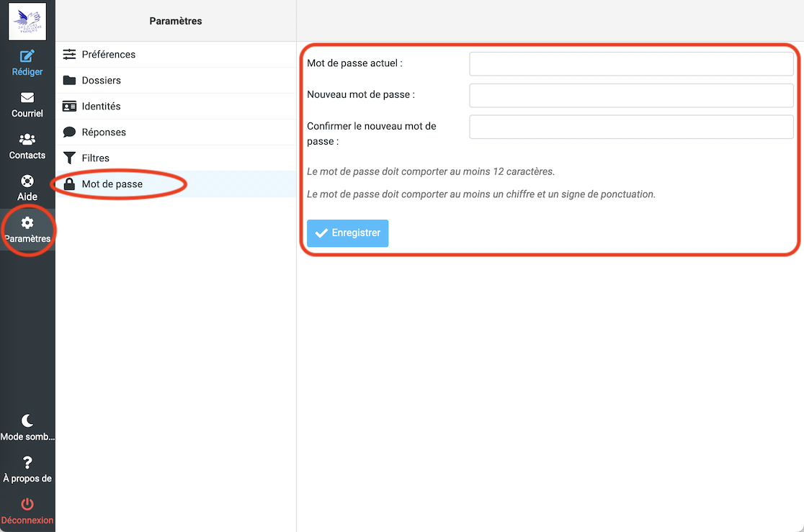This screenshot has height=532, width=804.
Task: Click Confirmer le nouveau mot de passe field
Action: 631,127
